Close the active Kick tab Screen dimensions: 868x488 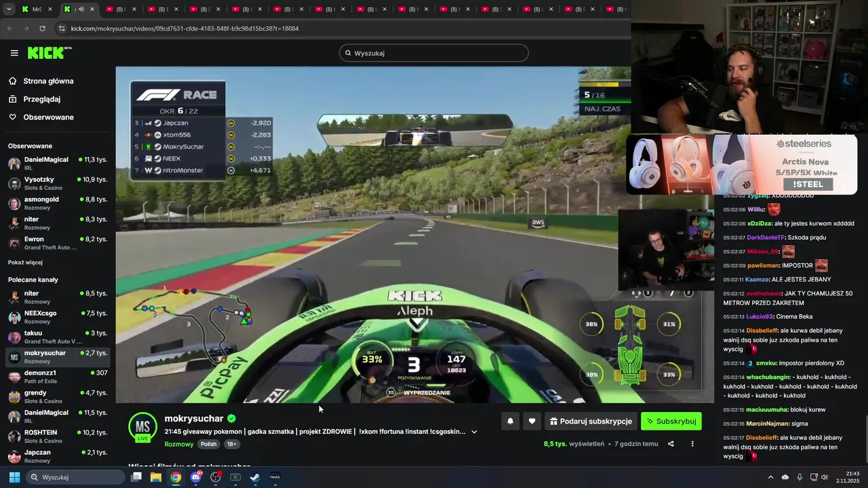(x=94, y=9)
